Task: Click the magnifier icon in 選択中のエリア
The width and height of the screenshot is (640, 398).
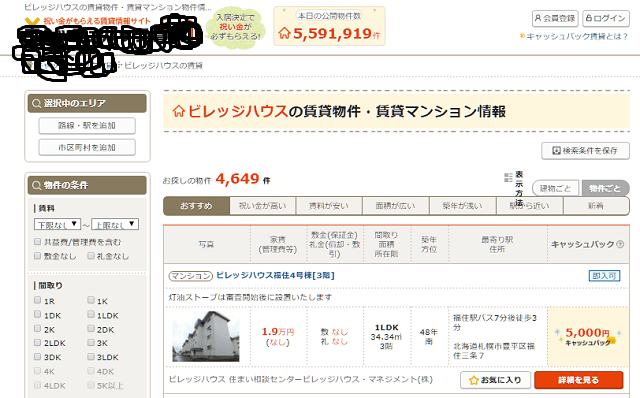Action: click(36, 104)
